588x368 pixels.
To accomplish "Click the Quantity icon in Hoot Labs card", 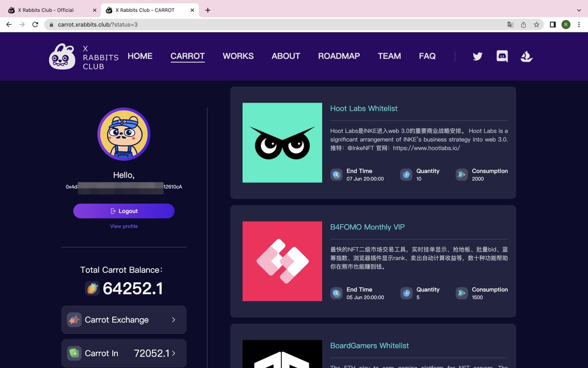I will (406, 175).
